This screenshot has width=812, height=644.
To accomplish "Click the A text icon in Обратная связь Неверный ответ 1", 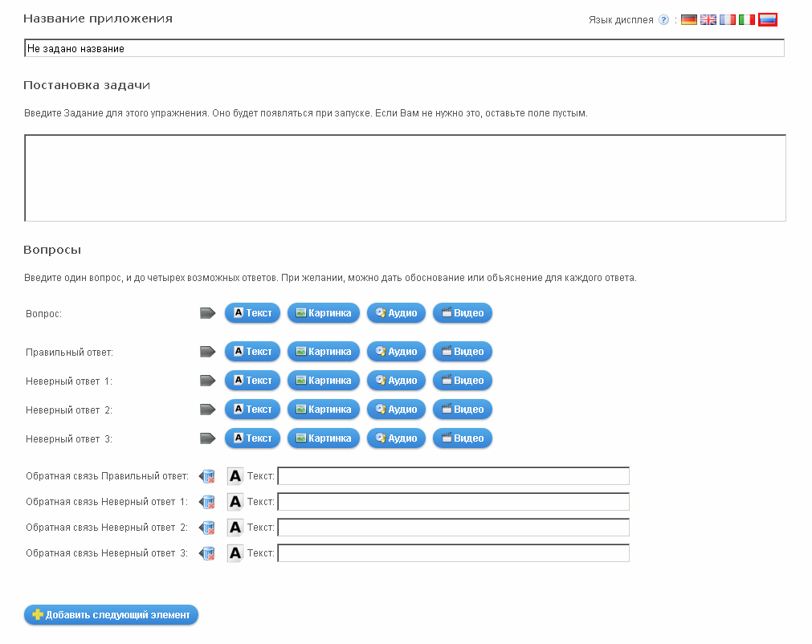I will point(235,502).
